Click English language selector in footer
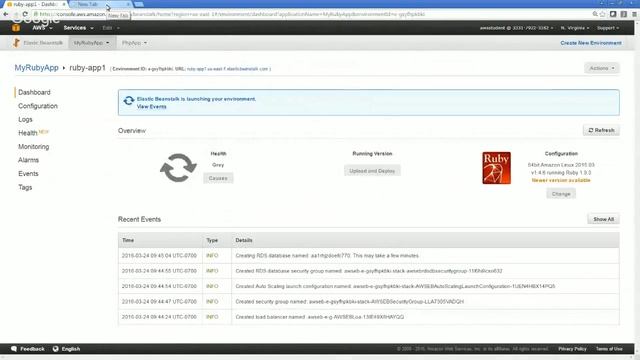Viewport: 640px width, 360px height. coord(71,349)
